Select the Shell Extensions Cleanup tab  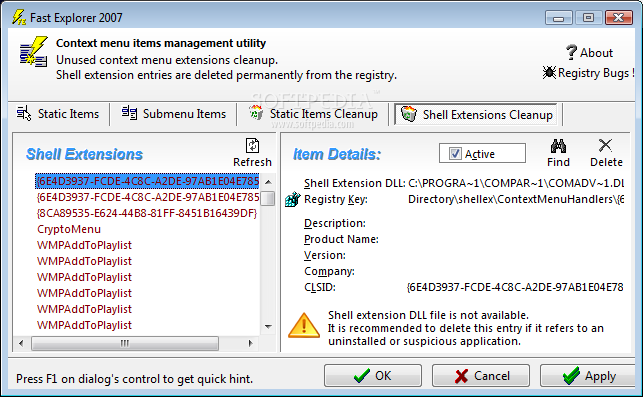[x=477, y=114]
